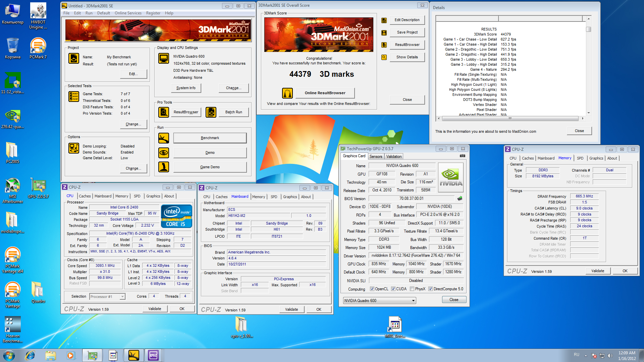The image size is (644, 362).
Task: Open the Online Services menu
Action: coord(128,13)
